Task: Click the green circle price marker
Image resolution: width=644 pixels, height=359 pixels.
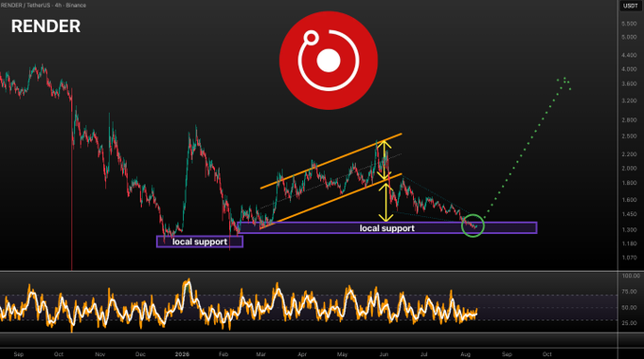Action: point(473,225)
